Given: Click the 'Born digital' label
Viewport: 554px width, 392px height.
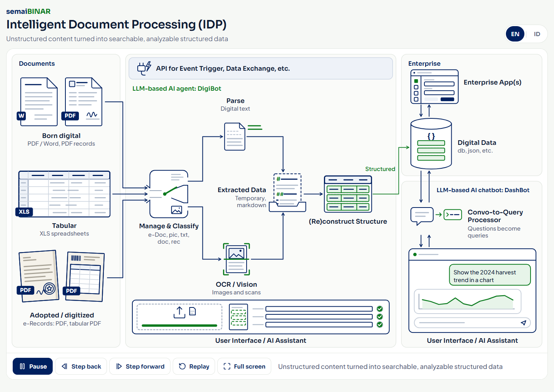Looking at the screenshot, I should (x=61, y=136).
